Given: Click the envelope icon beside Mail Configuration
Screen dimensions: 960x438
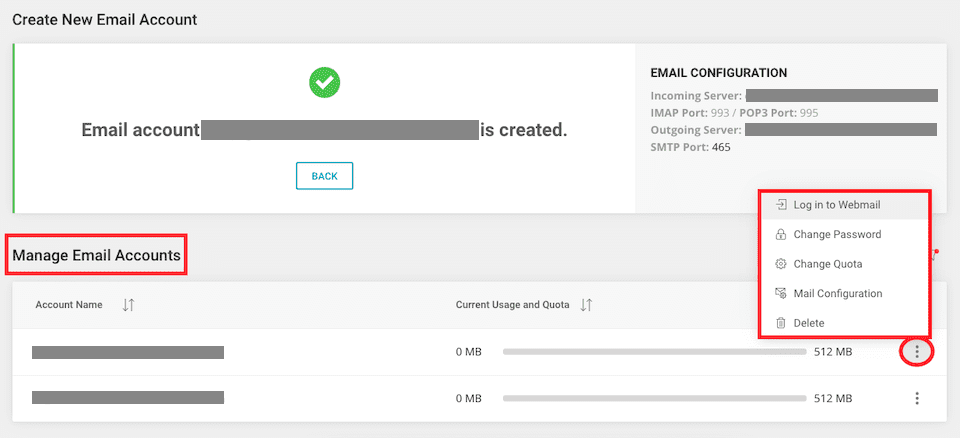Looking at the screenshot, I should (x=781, y=294).
